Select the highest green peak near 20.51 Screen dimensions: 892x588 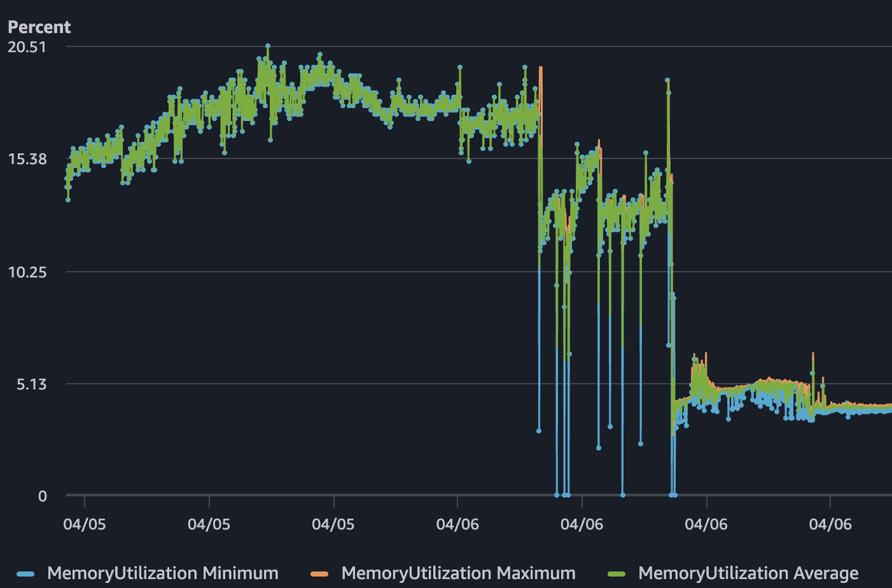point(267,46)
